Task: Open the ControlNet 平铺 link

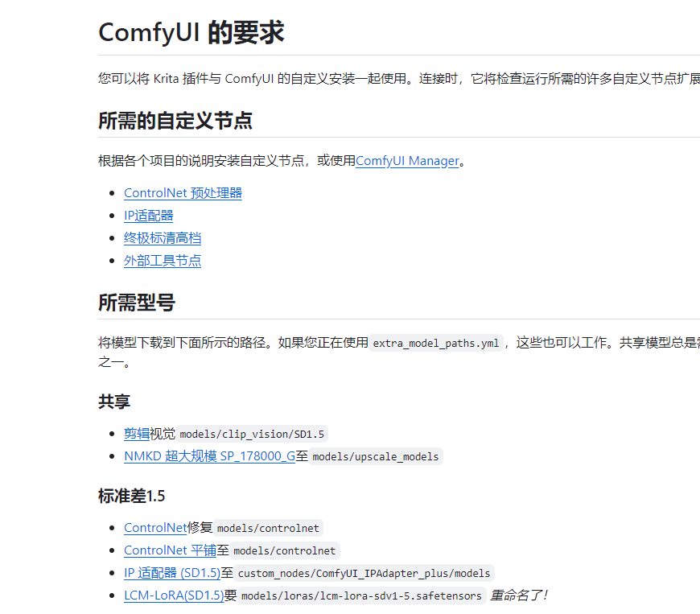Action: (170, 550)
